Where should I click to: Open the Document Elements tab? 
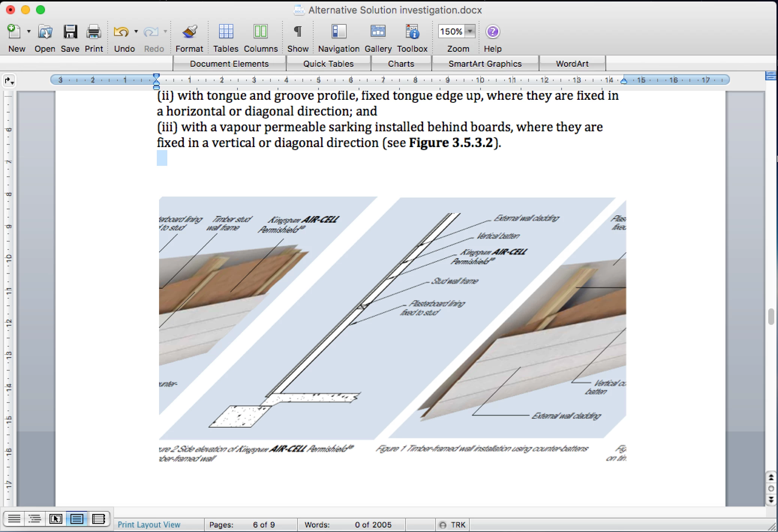coord(229,64)
